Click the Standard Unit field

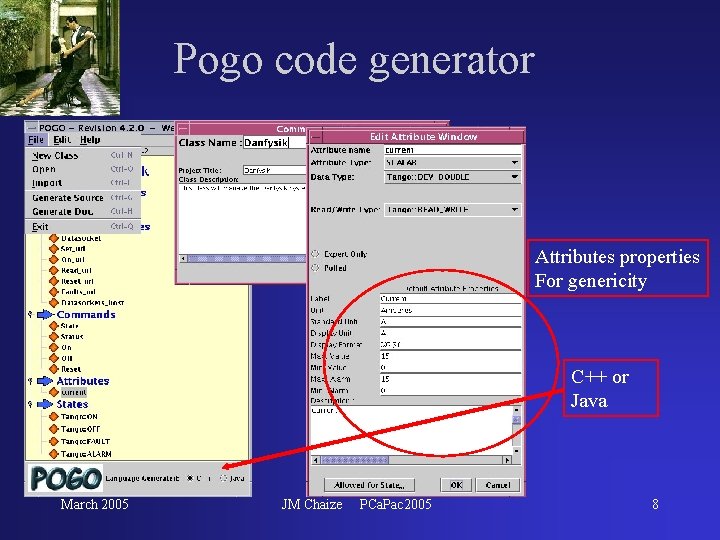click(x=450, y=321)
